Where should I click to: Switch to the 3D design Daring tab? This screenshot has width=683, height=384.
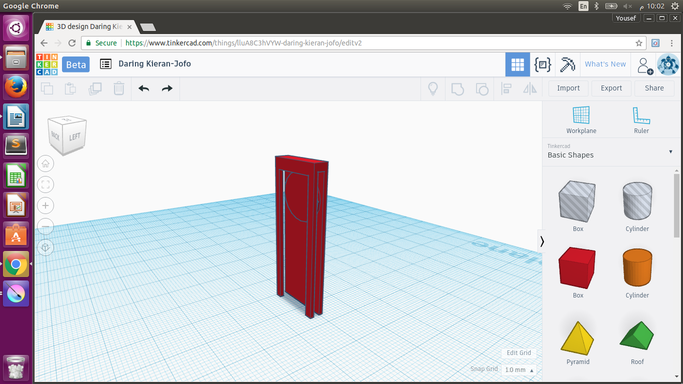pos(89,27)
